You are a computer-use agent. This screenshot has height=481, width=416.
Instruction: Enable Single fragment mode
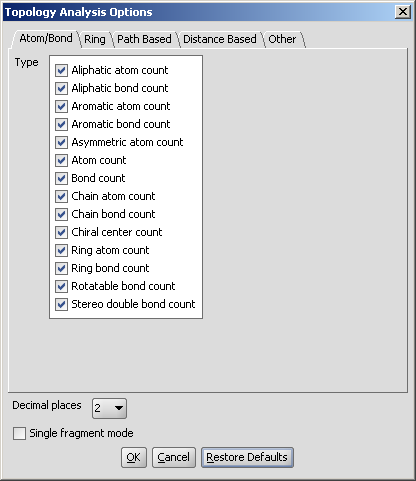pos(19,434)
